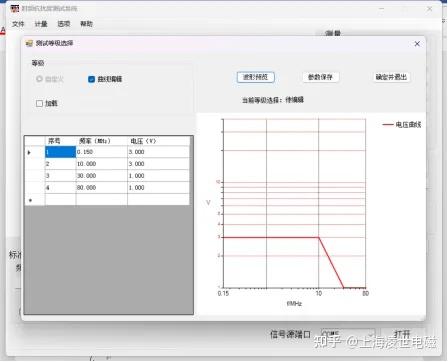The image size is (448, 362).
Task: Click the 参数保存 save parameters button
Action: click(x=320, y=77)
